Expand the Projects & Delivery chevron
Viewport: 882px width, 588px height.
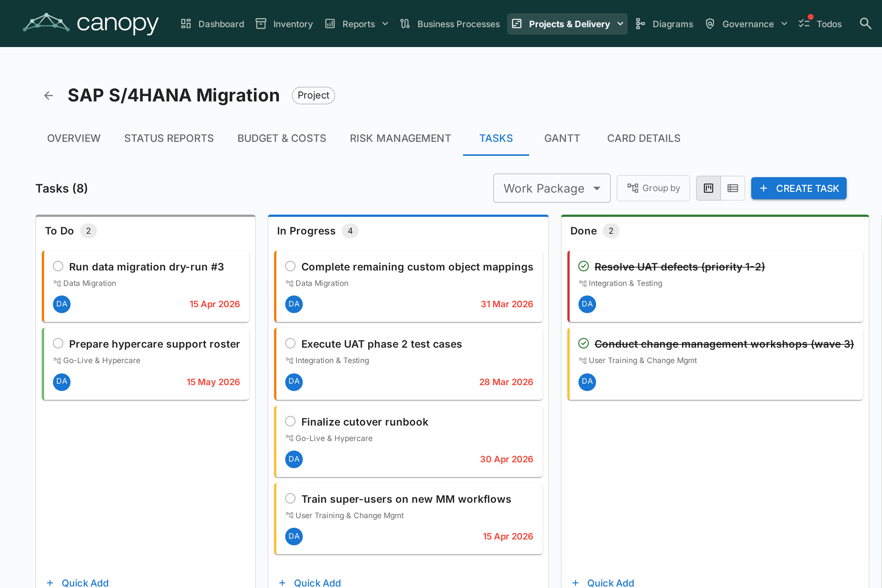click(620, 24)
